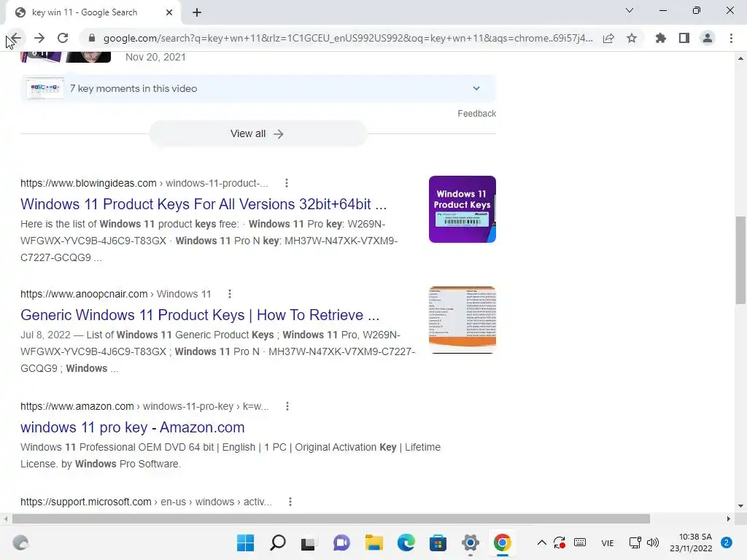Click the purple Windows 11 Product Keys thumbnail
The width and height of the screenshot is (747, 560).
tap(462, 209)
